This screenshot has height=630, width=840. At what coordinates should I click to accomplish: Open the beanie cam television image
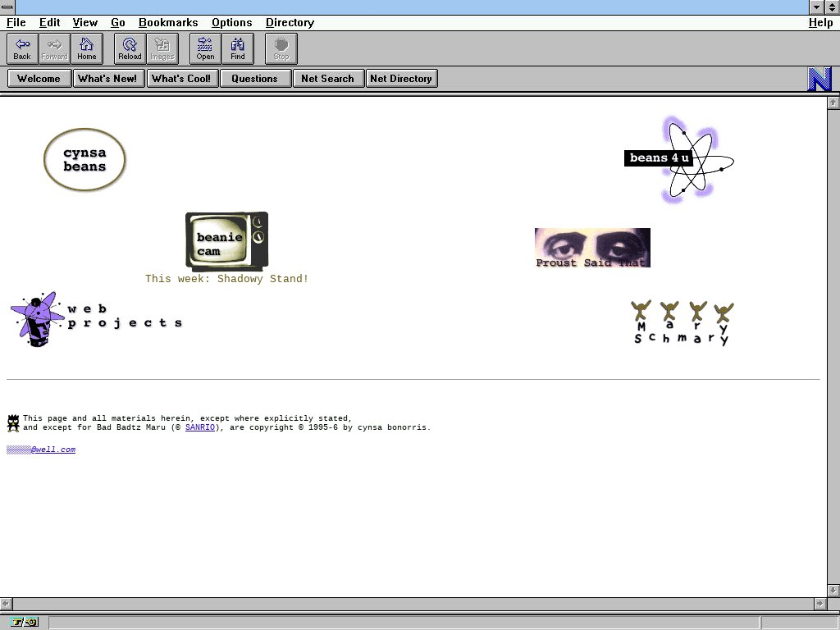tap(226, 241)
